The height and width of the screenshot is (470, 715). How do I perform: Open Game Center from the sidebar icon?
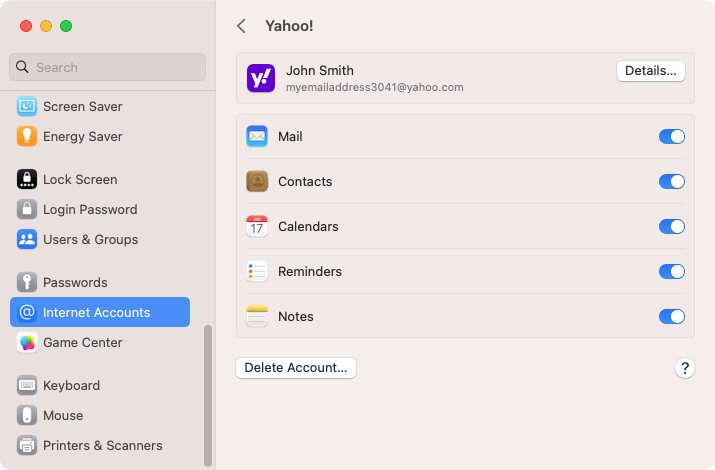pyautogui.click(x=27, y=342)
